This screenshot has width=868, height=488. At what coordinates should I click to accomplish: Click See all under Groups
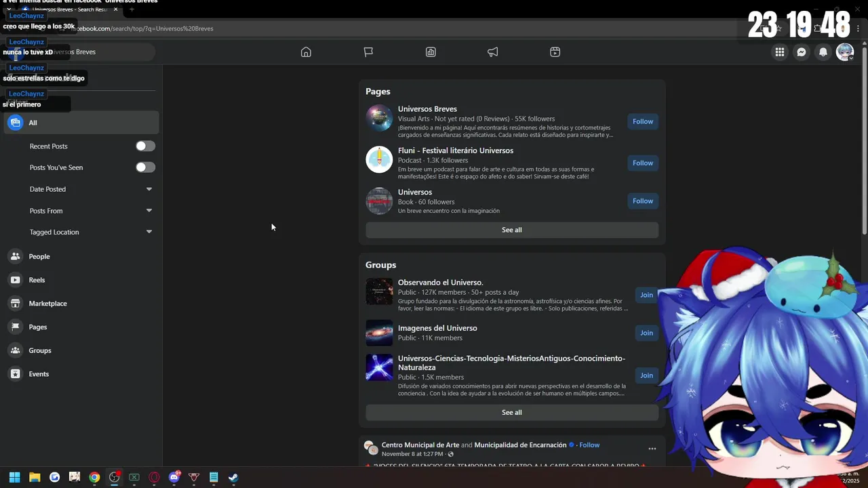pyautogui.click(x=512, y=412)
